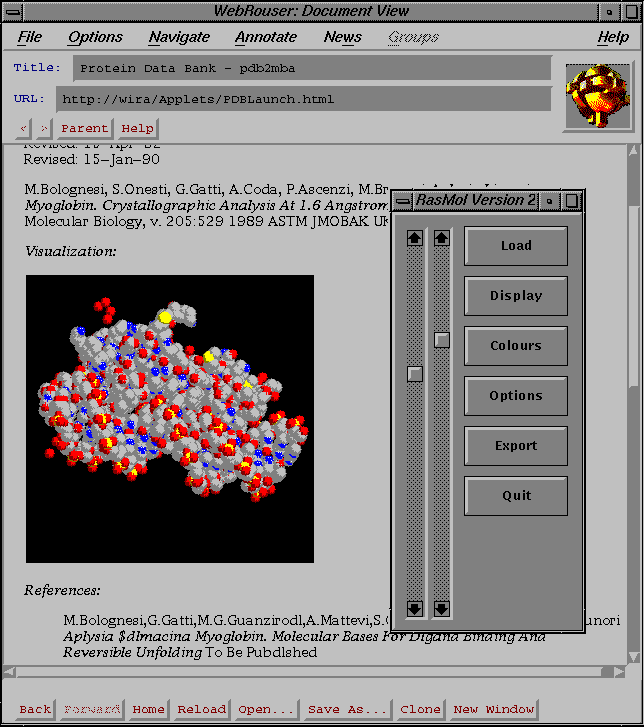Click the Load button in RasMol
644x727 pixels.
click(516, 246)
